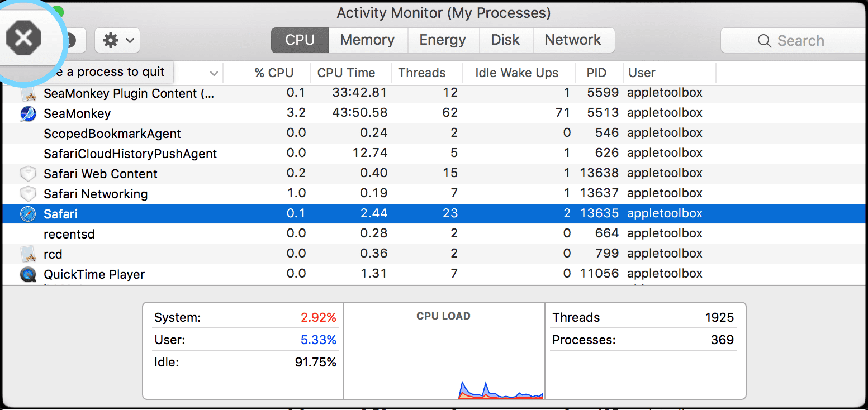Click in the Search field
Image resolution: width=868 pixels, height=410 pixels.
point(800,41)
